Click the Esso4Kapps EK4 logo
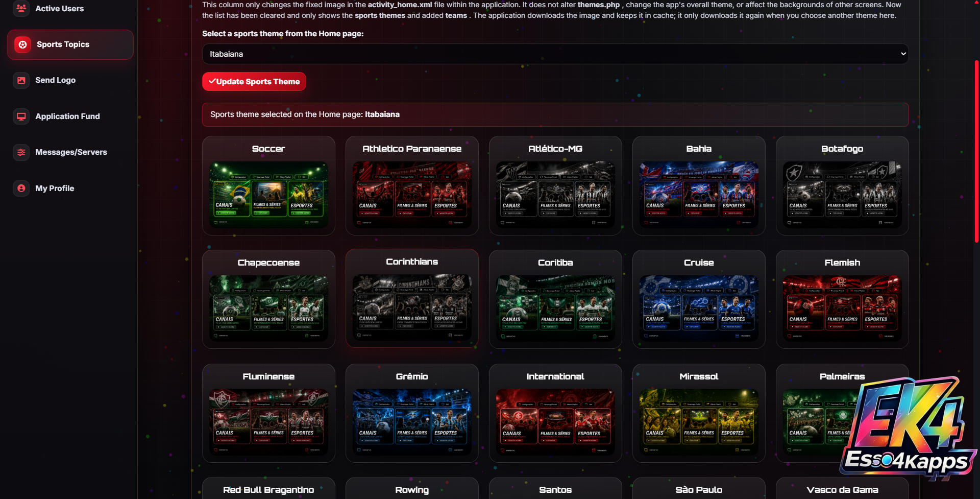This screenshot has width=980, height=499. click(x=909, y=428)
